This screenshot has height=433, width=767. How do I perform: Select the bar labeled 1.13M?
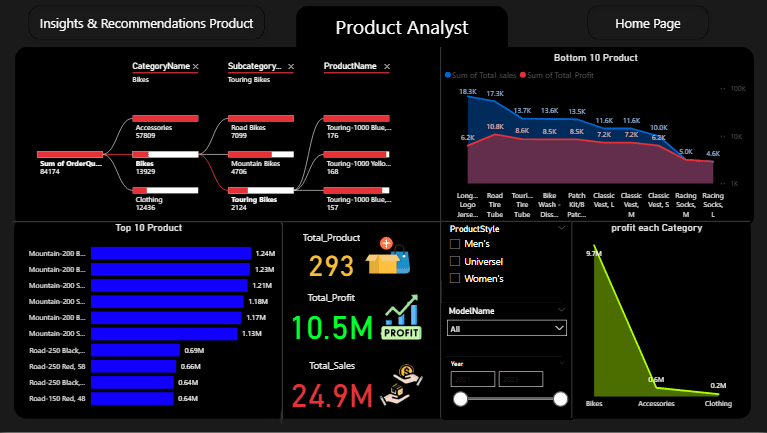pyautogui.click(x=164, y=334)
